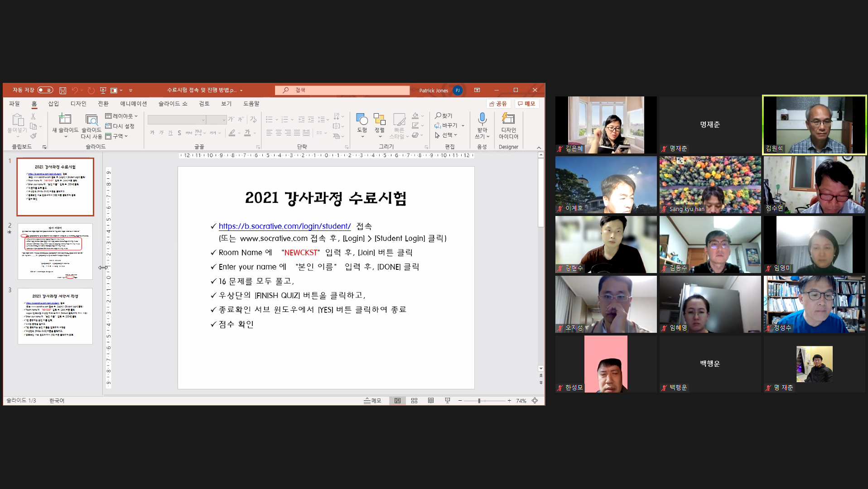Start slideshow from beginning icon
The height and width of the screenshot is (489, 868).
[103, 91]
